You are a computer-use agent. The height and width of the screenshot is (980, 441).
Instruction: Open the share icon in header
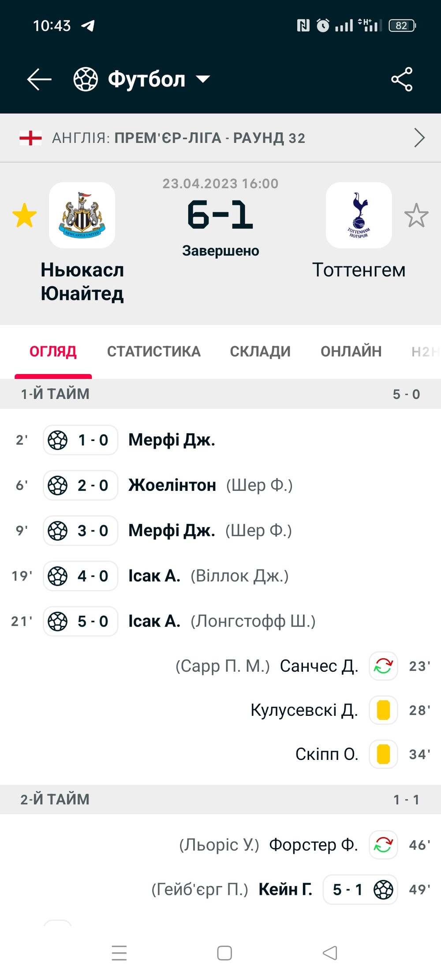click(x=402, y=79)
